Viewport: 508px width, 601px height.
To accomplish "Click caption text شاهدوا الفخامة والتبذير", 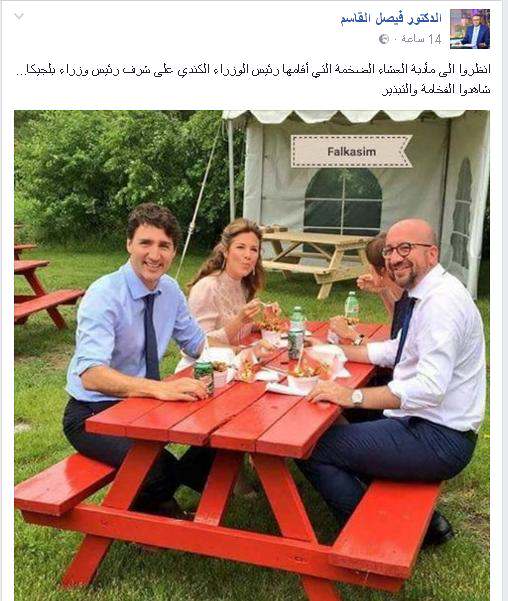I will (436, 90).
